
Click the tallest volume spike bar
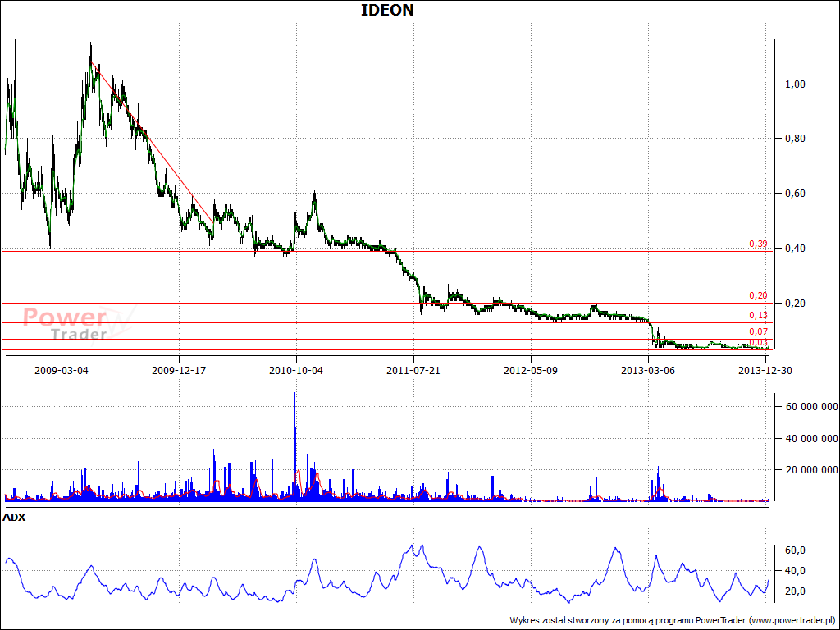[294, 446]
